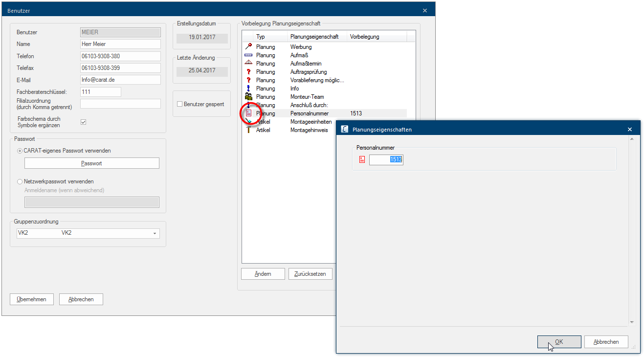Click the scroll down arrow in Planungseigenschaften
Image resolution: width=644 pixels, height=357 pixels.
coord(631,322)
